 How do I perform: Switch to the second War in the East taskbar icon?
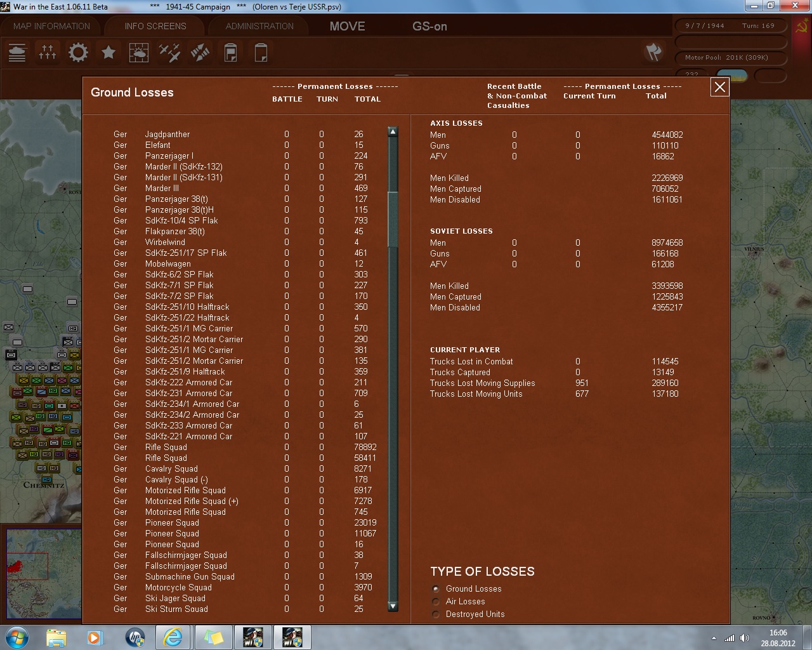coord(292,637)
